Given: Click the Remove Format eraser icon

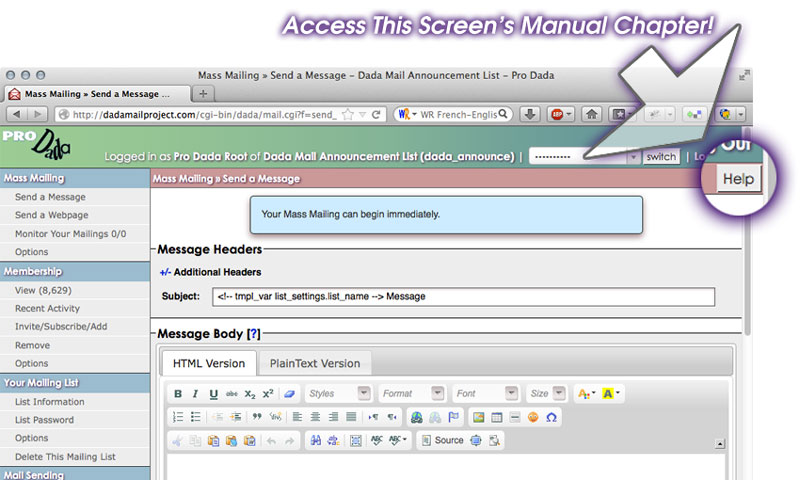Looking at the screenshot, I should (x=289, y=394).
